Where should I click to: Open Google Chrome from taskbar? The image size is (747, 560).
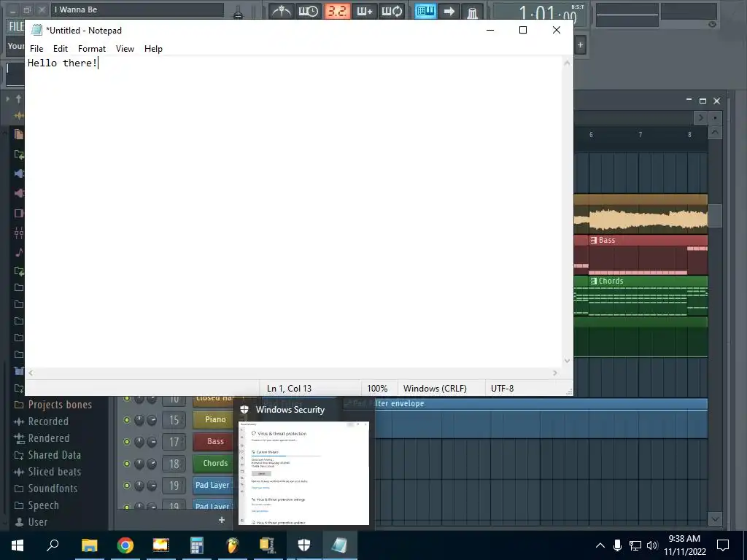(x=125, y=545)
